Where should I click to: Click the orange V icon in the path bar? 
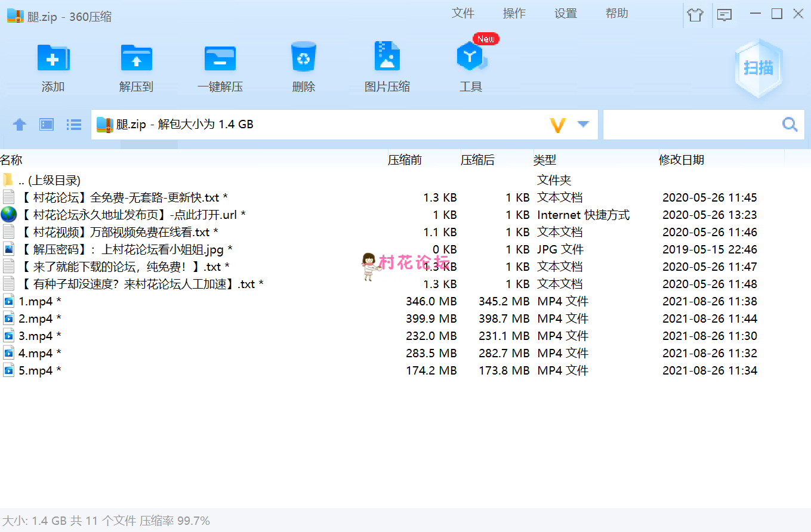coord(557,125)
